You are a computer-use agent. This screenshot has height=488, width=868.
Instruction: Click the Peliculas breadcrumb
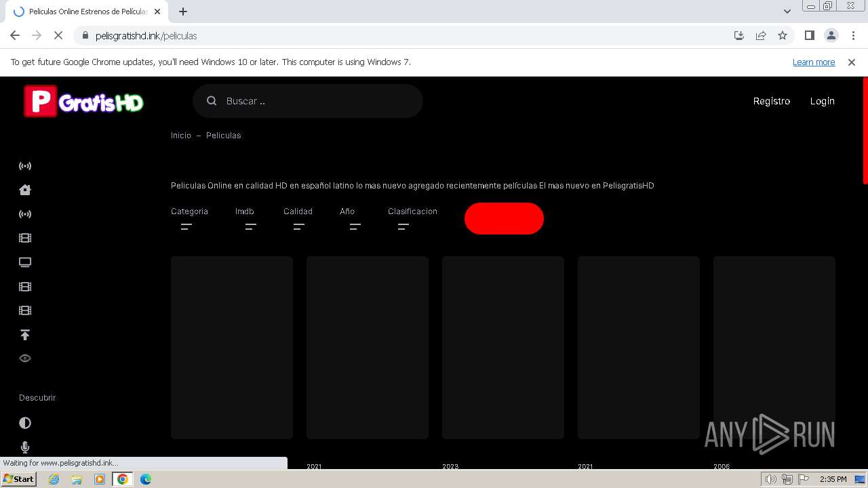(x=223, y=136)
